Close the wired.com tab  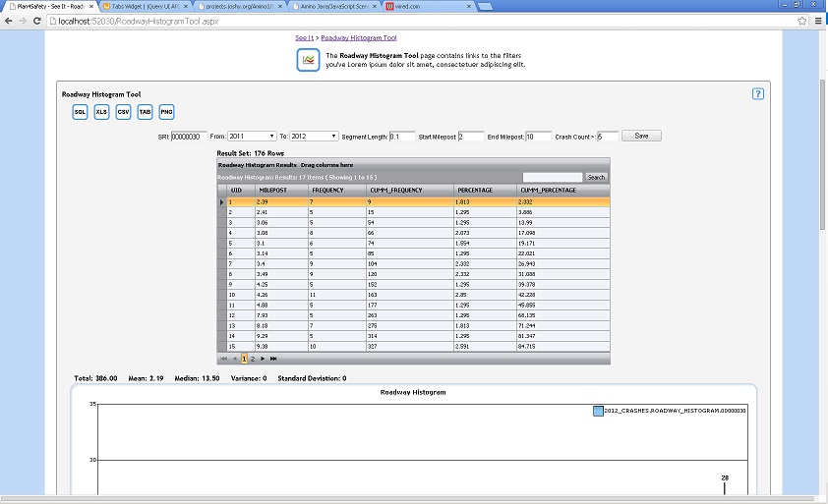pos(469,6)
